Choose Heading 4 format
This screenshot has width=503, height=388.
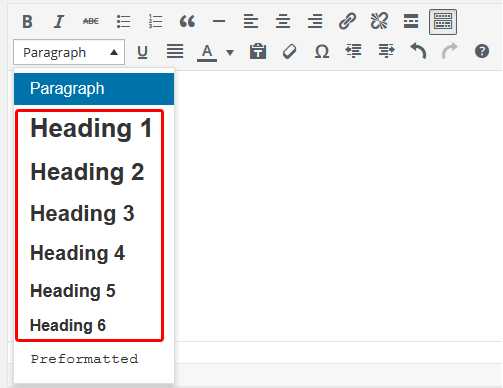tap(78, 253)
